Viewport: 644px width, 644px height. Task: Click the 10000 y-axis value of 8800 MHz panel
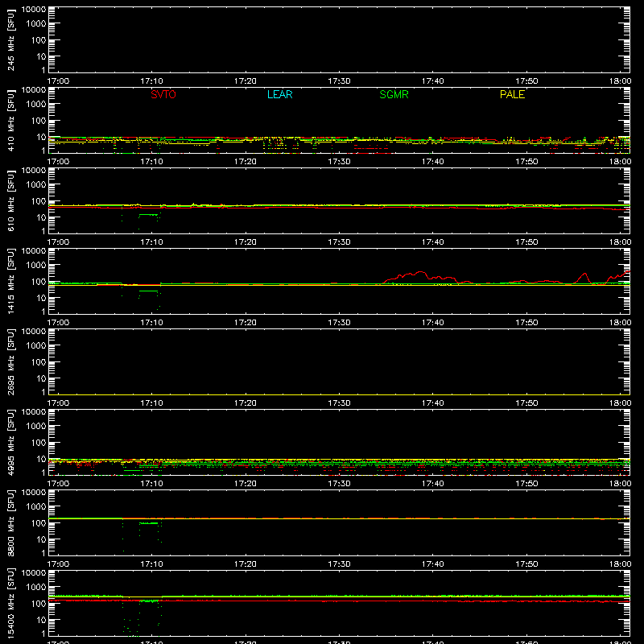click(x=34, y=493)
